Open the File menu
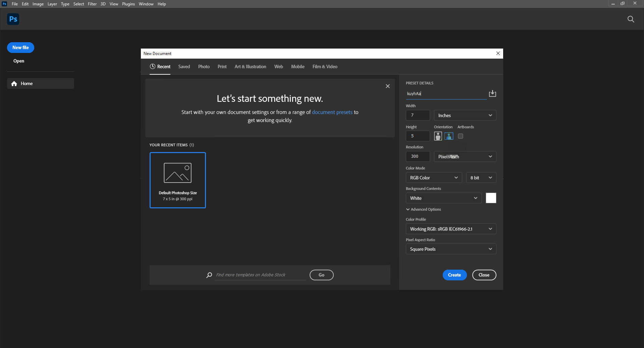This screenshot has width=644, height=348. pos(15,4)
